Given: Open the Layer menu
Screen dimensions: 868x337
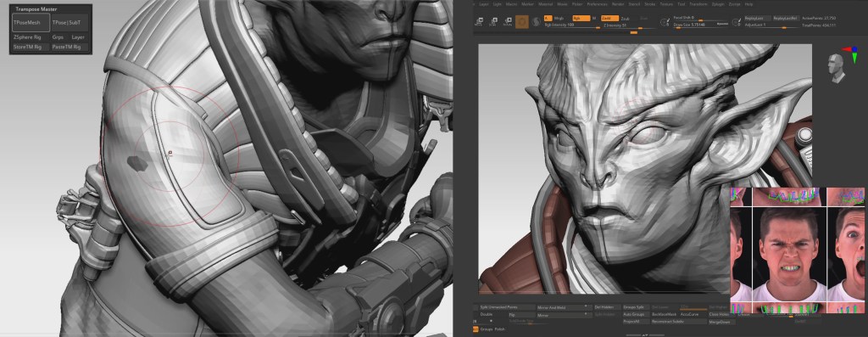Looking at the screenshot, I should (x=484, y=4).
